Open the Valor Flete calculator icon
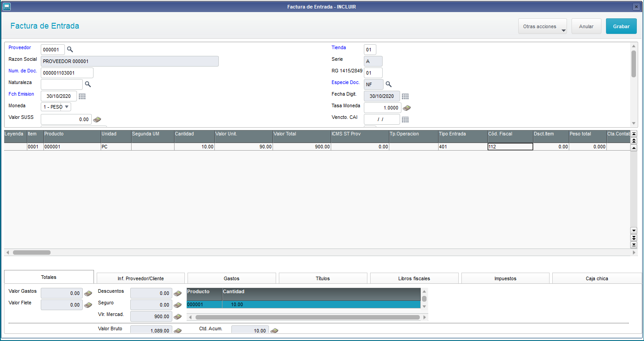 pos(88,305)
